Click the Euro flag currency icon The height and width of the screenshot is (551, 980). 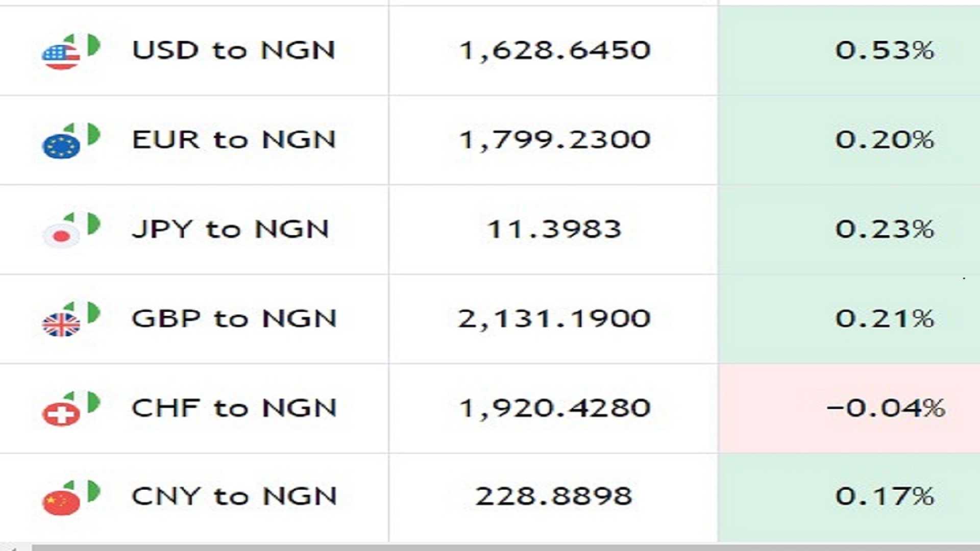61,145
